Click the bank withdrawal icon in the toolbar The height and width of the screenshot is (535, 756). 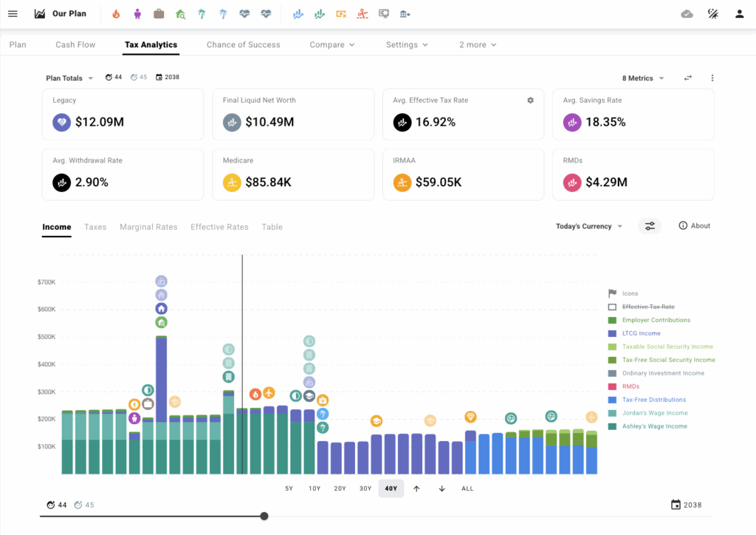[x=403, y=13]
